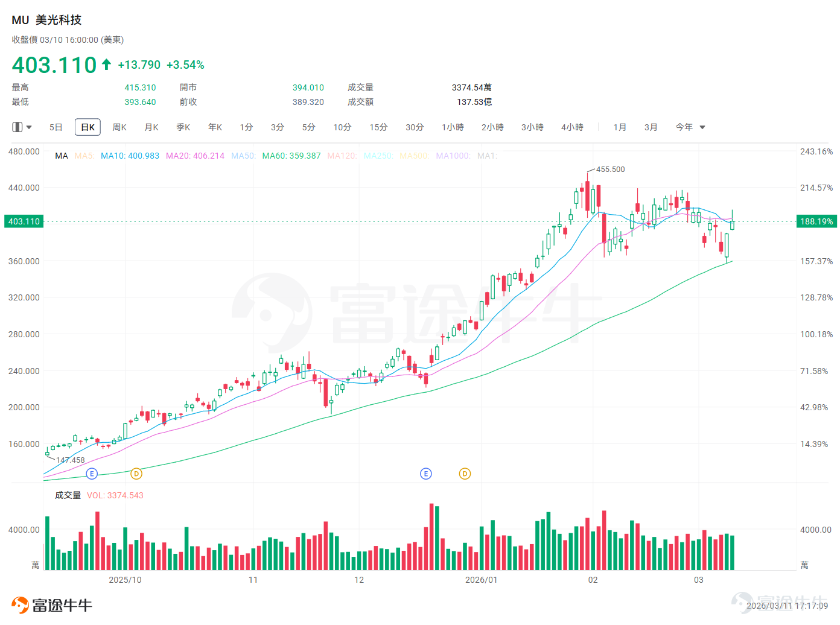The height and width of the screenshot is (625, 840).
Task: Choose the 今年 year-to-date range
Action: point(684,127)
